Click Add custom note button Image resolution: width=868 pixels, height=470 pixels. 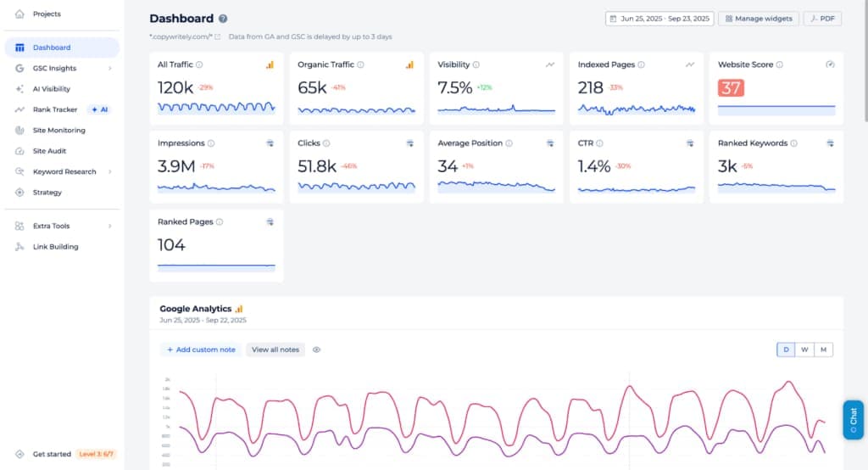(201, 350)
